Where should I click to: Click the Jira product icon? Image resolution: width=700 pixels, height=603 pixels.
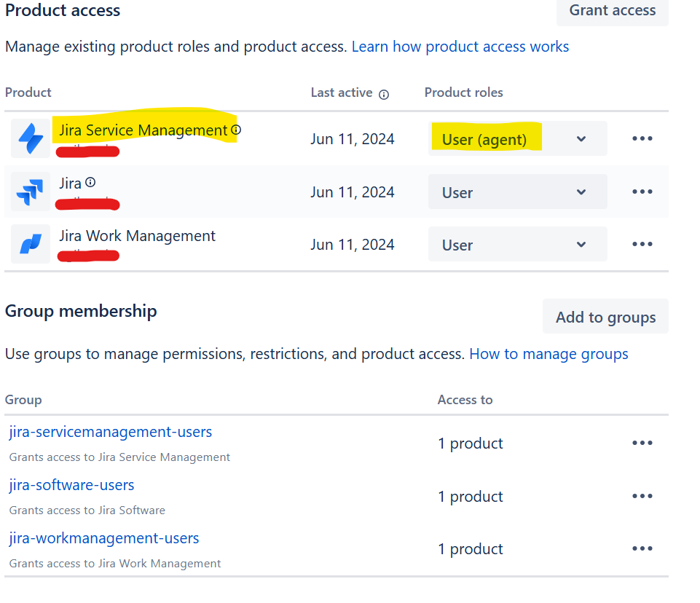pyautogui.click(x=30, y=192)
